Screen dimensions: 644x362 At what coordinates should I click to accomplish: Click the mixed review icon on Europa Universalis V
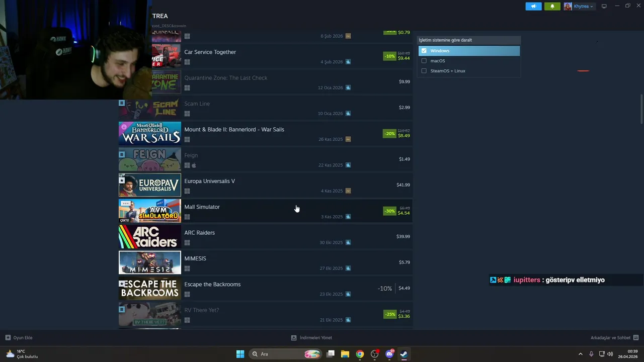pos(348,191)
